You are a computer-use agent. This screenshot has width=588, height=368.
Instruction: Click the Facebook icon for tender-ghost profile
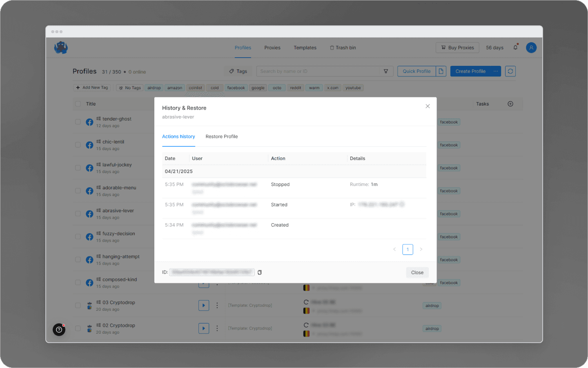pyautogui.click(x=89, y=122)
